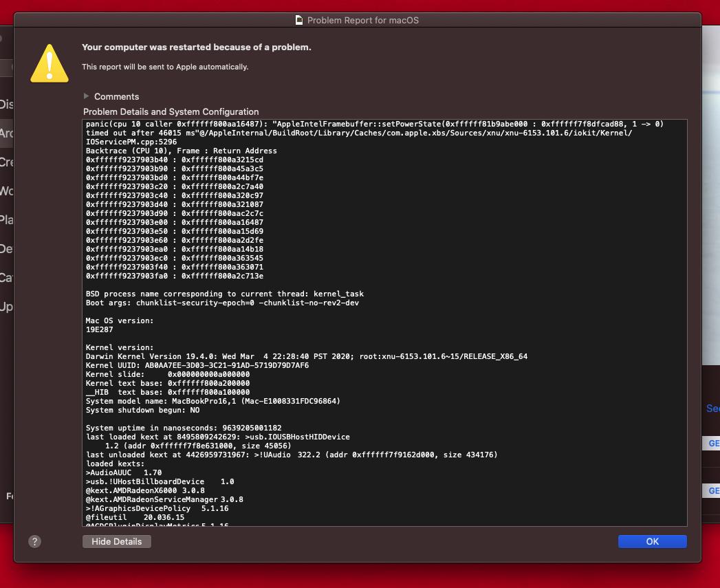The width and height of the screenshot is (720, 588).
Task: Click backtrace row ending '0xffffff800a2c7a40'
Action: pyautogui.click(x=175, y=186)
